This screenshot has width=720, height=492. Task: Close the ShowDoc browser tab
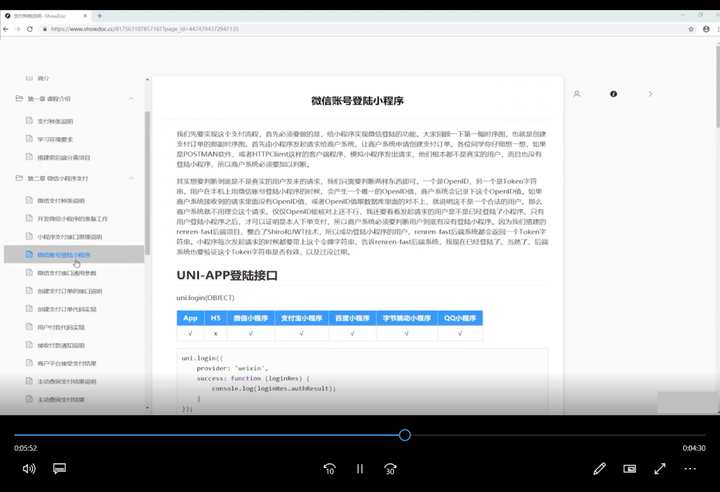[x=85, y=16]
